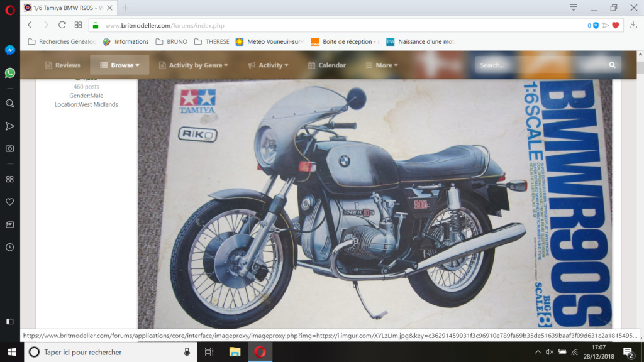Open Speed Dial start page button
This screenshot has height=362, width=644.
(x=78, y=25)
